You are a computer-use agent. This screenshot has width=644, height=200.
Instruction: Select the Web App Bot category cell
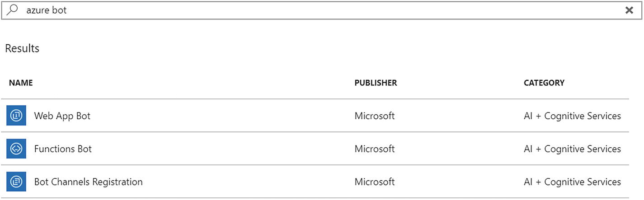tap(572, 116)
